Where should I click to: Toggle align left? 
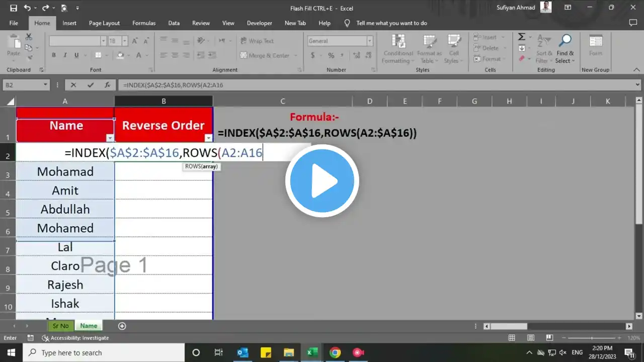(163, 55)
